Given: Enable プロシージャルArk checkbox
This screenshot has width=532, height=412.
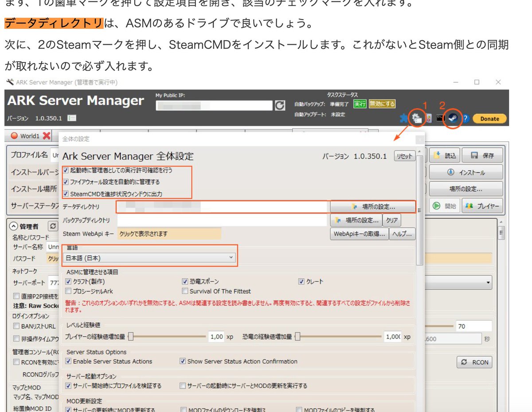Looking at the screenshot, I should 68,291.
